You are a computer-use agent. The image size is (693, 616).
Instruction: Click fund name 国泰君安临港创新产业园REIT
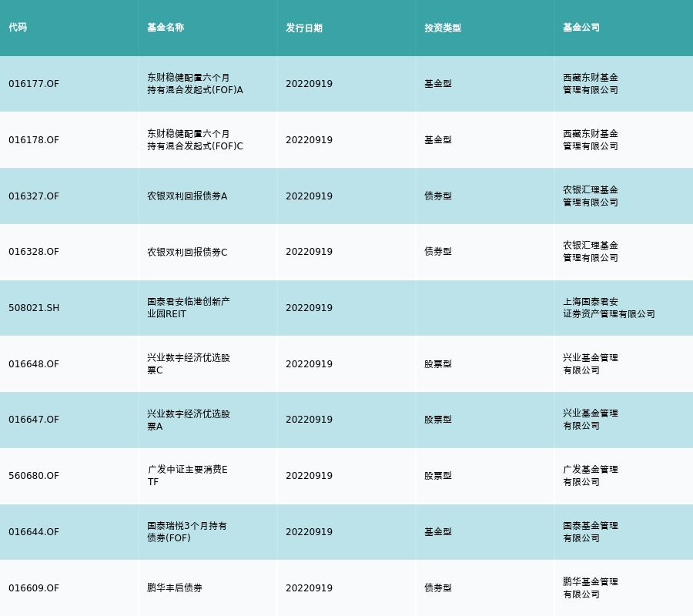tap(189, 307)
